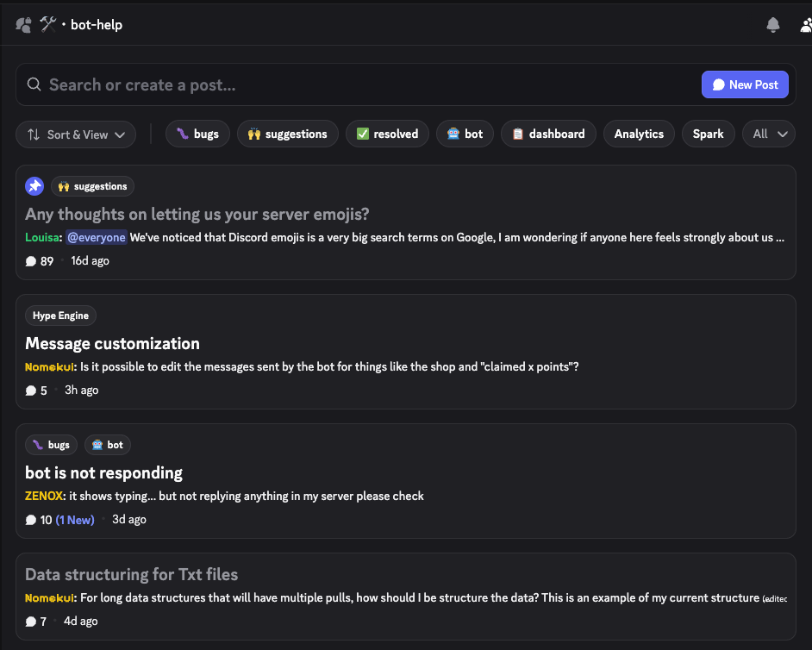This screenshot has width=812, height=650.
Task: Filter posts by Analytics tag
Action: (639, 134)
